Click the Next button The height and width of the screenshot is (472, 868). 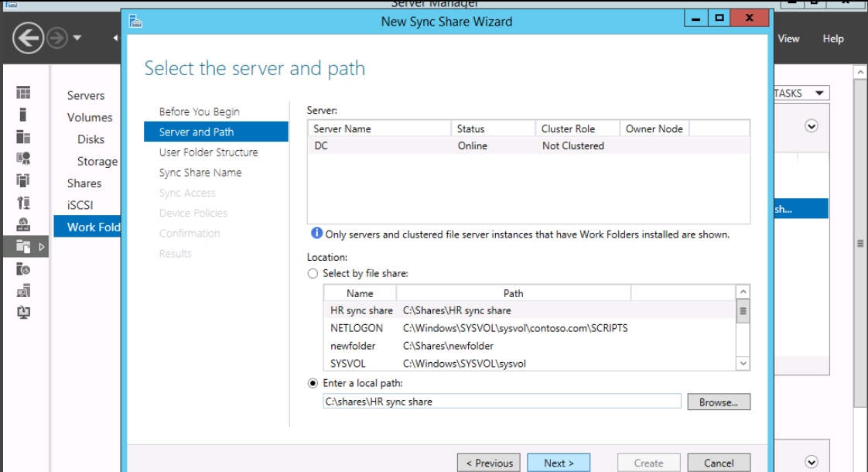pyautogui.click(x=559, y=463)
